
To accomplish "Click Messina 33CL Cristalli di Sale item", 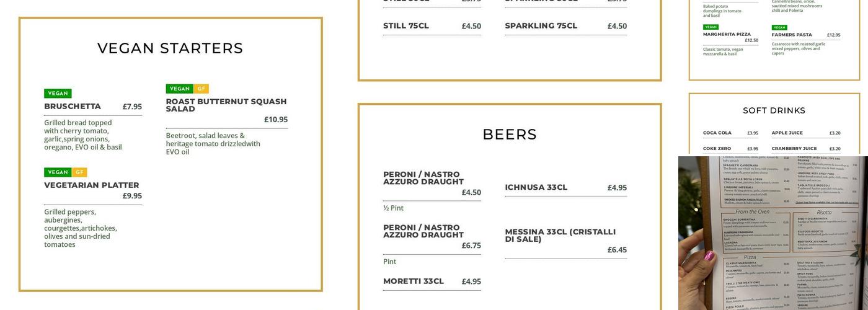I will click(x=560, y=236).
